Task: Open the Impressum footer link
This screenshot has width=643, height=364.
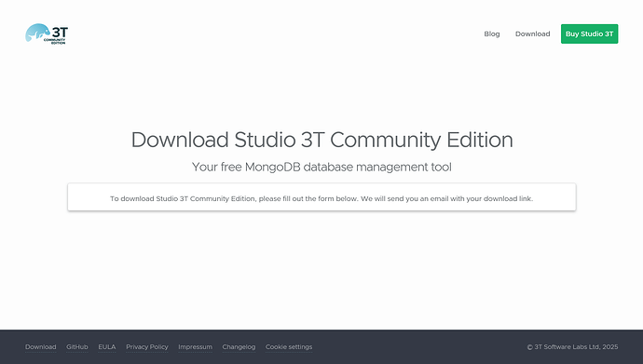Action: coord(195,347)
